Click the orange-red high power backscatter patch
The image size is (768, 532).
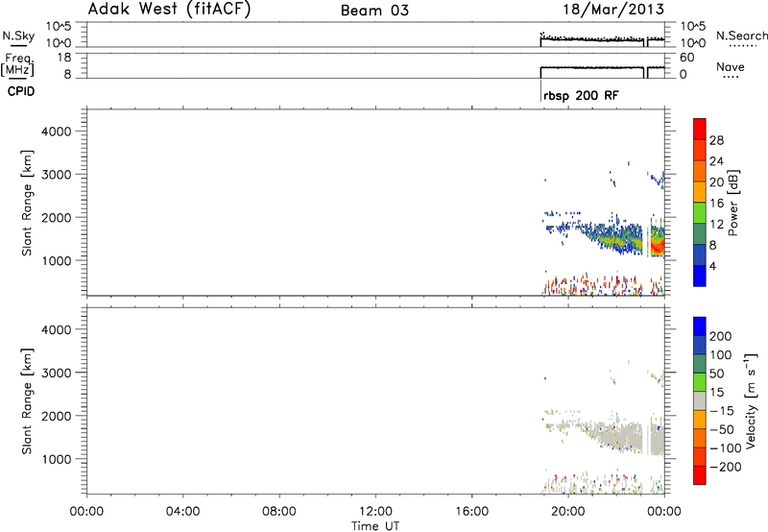coord(658,245)
